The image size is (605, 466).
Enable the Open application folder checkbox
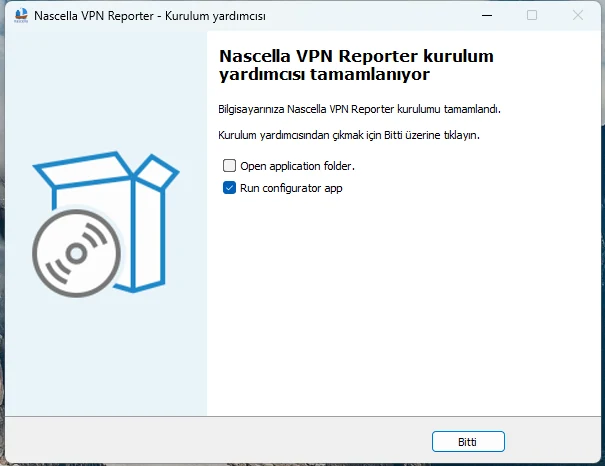tap(229, 165)
